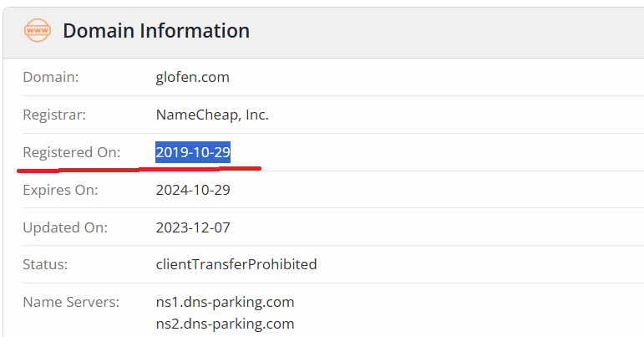Click the ns2.dns-parking.com name server
Screen dimensions: 644x337
click(x=225, y=323)
